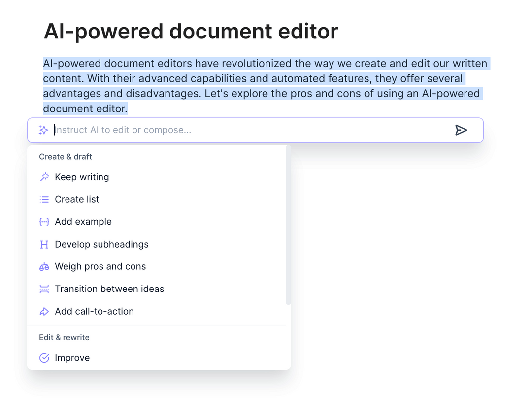The image size is (532, 399).
Task: Choose Develop subheadings option
Action: pyautogui.click(x=102, y=244)
